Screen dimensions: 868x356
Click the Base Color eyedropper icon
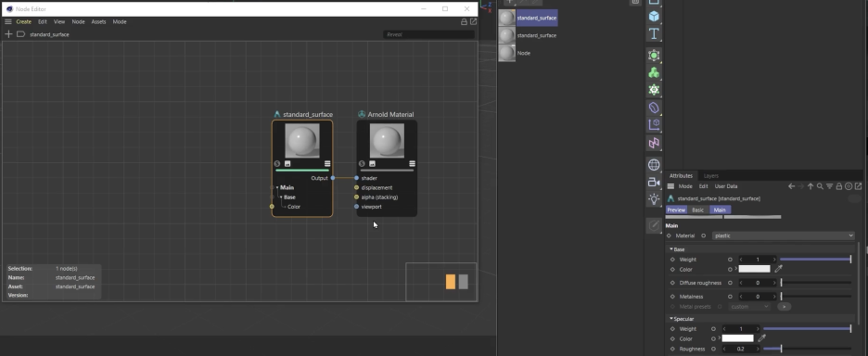tap(778, 269)
